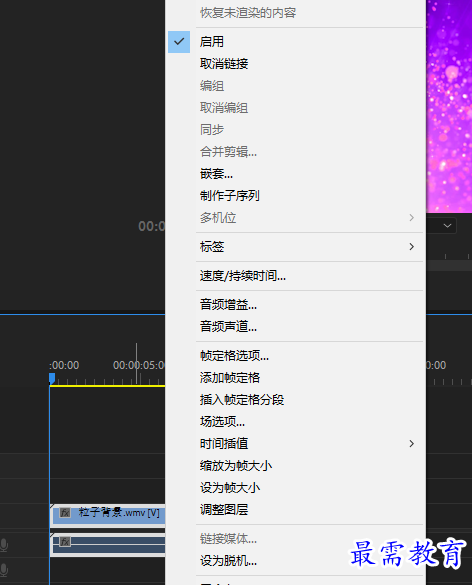Select 设为帧大小 option
472x585 pixels.
pyautogui.click(x=295, y=488)
